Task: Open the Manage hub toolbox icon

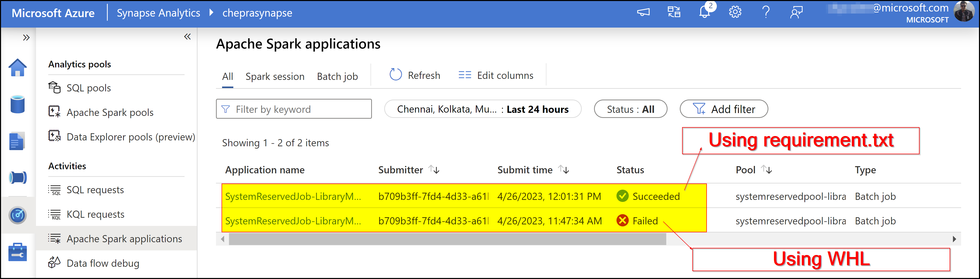Action: pyautogui.click(x=18, y=252)
